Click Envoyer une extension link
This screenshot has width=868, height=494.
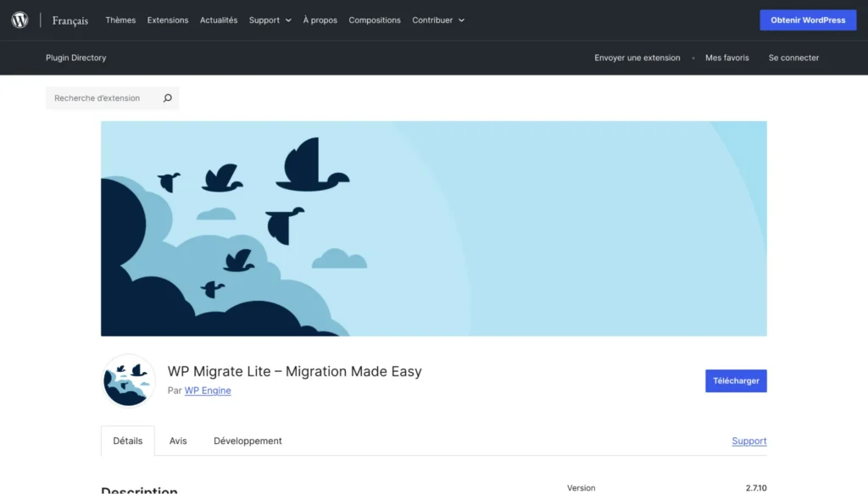pos(637,58)
